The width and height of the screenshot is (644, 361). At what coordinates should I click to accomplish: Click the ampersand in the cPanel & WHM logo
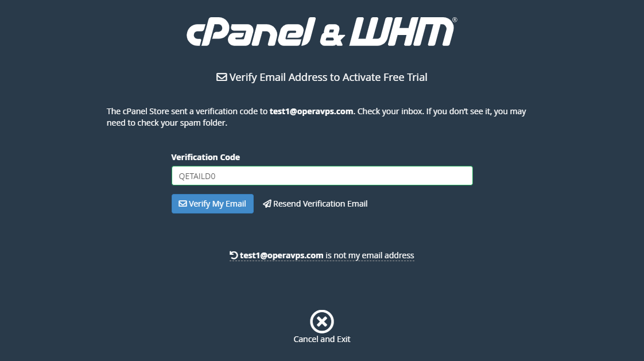[332, 37]
